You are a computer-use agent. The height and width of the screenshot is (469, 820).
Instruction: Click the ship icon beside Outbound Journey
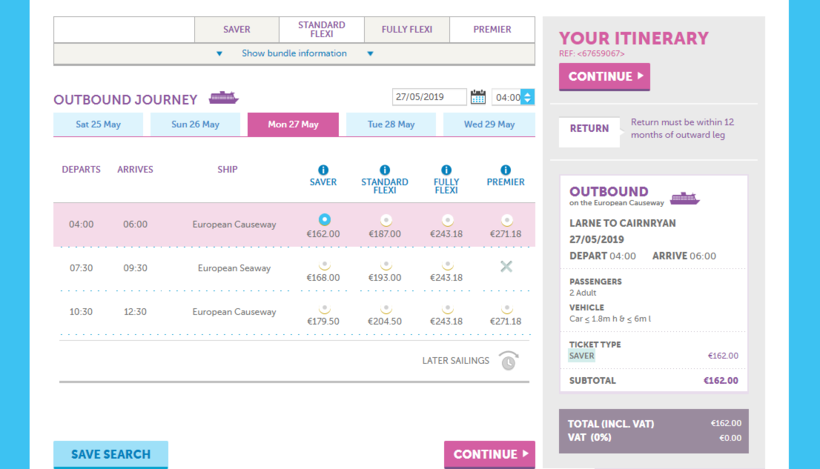click(x=223, y=98)
